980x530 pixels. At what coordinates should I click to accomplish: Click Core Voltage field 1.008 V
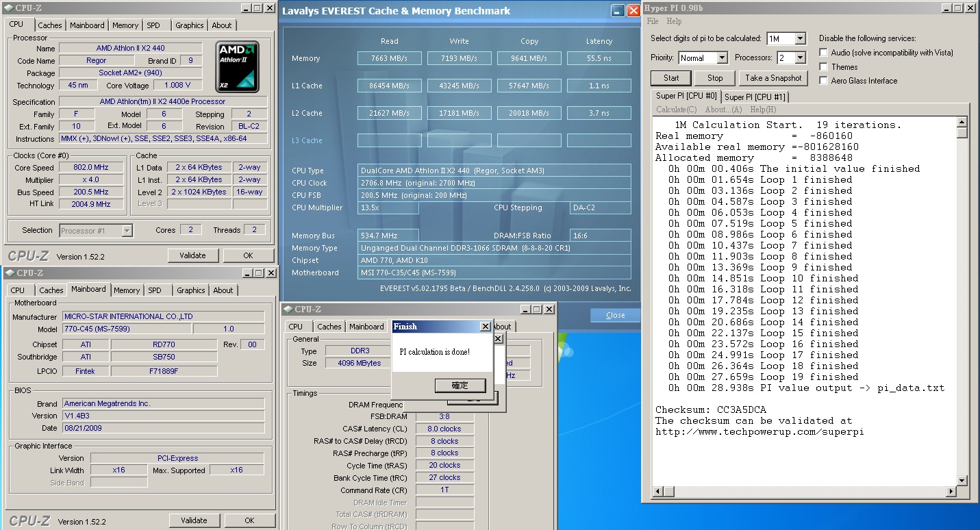tap(177, 85)
